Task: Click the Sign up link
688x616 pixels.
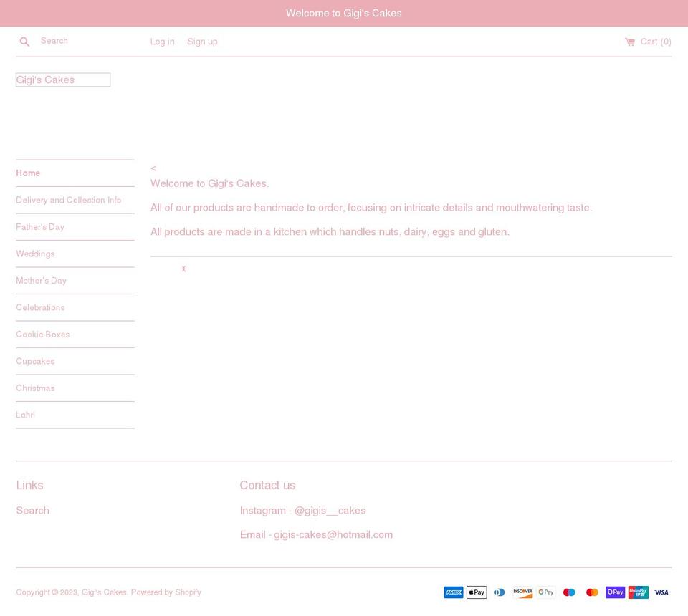Action: 202,42
